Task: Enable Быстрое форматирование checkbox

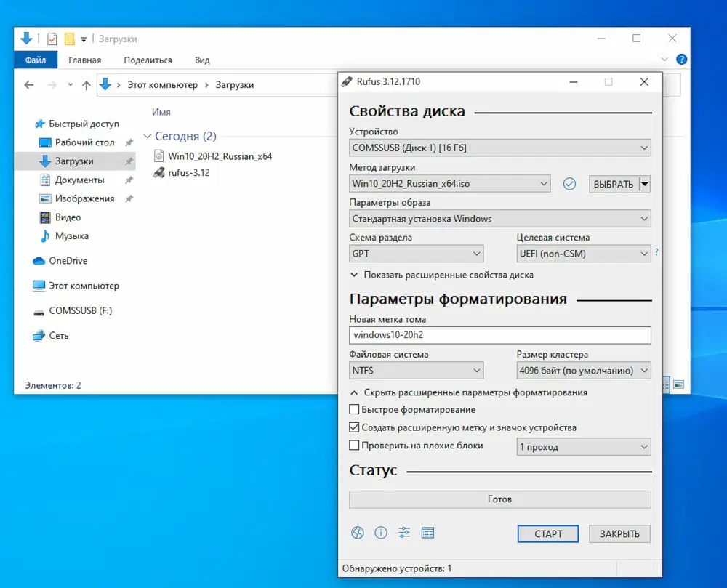Action: (x=354, y=410)
